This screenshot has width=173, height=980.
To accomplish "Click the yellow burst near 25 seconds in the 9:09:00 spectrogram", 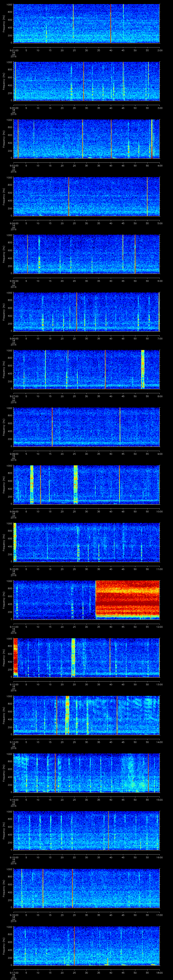I will click(x=76, y=484).
